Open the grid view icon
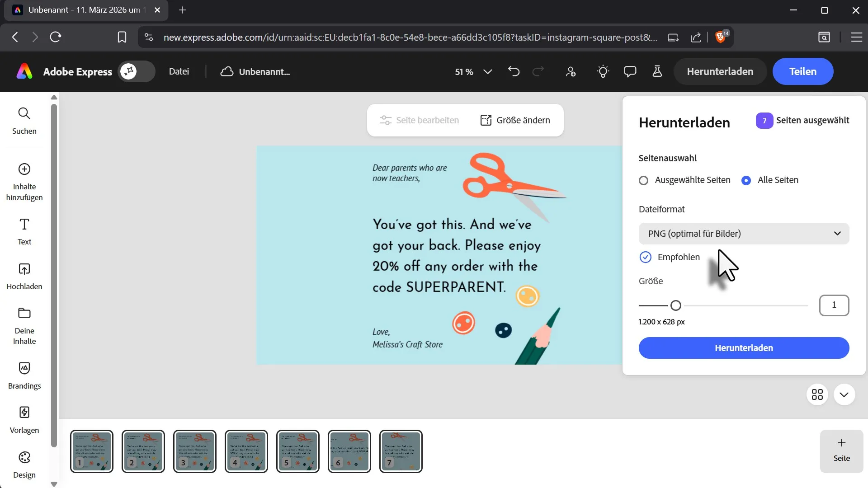The image size is (868, 488). coord(817,394)
